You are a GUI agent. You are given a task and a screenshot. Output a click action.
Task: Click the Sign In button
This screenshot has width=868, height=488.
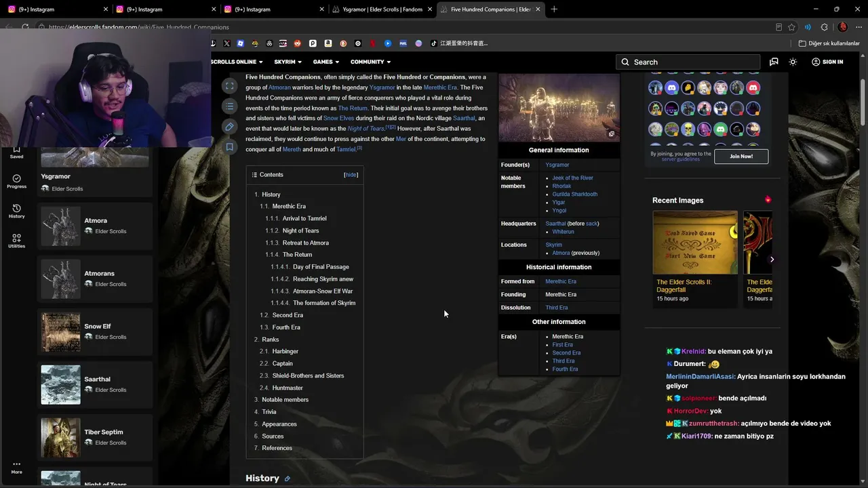[x=827, y=62]
